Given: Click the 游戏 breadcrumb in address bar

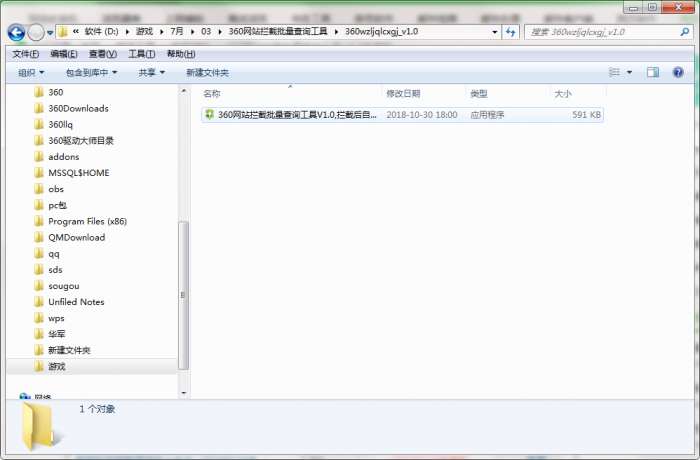Looking at the screenshot, I should click(145, 32).
